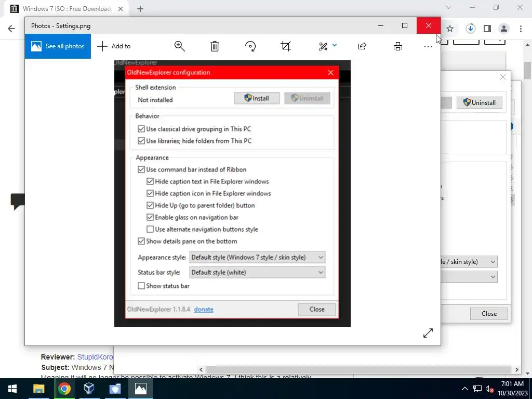Toggle Enable glass on navigation bar checkbox

click(150, 217)
